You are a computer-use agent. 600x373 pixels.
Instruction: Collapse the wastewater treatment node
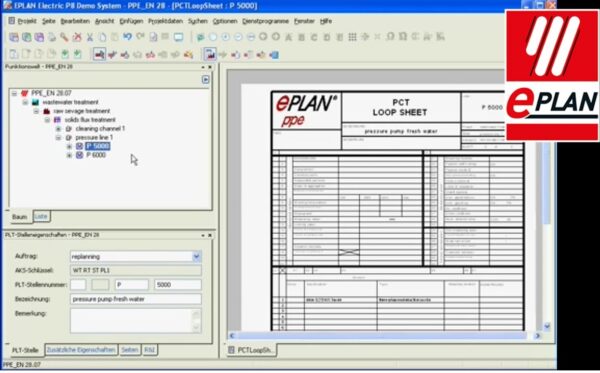pyautogui.click(x=25, y=102)
